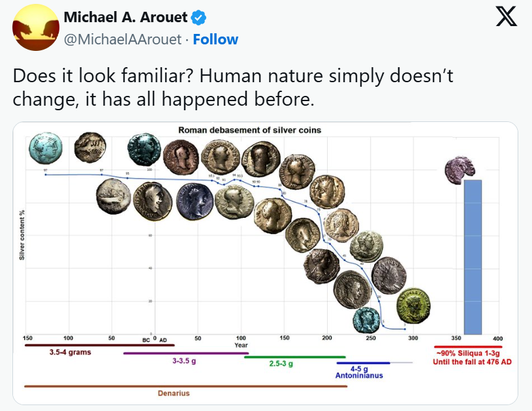Image resolution: width=532 pixels, height=411 pixels.
Task: Click the brown Denarius range line
Action: [x=185, y=386]
